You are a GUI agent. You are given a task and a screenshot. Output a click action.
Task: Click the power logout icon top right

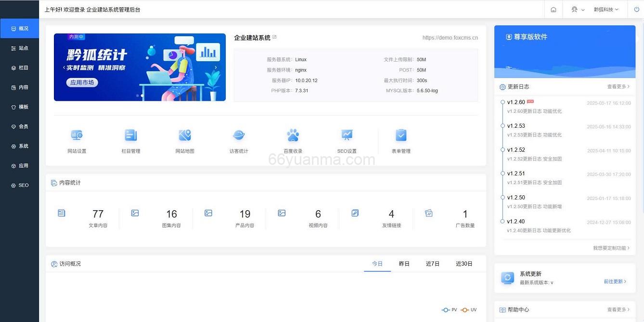pyautogui.click(x=636, y=9)
